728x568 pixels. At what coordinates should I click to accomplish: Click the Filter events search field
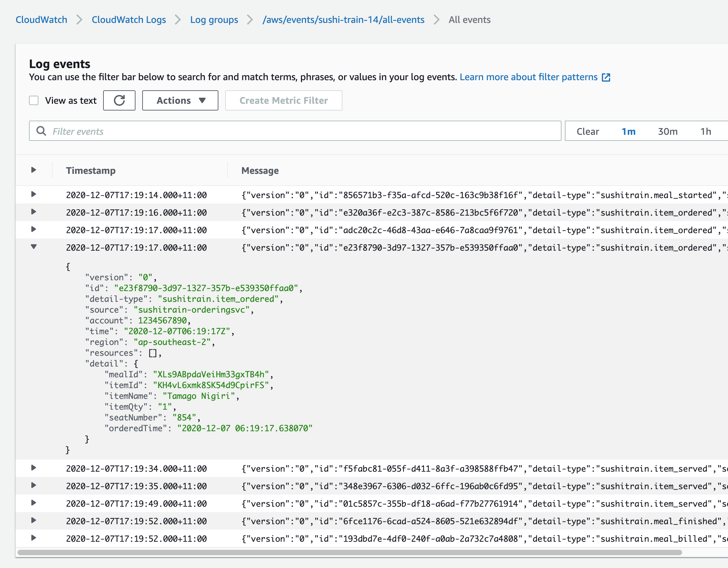[303, 131]
